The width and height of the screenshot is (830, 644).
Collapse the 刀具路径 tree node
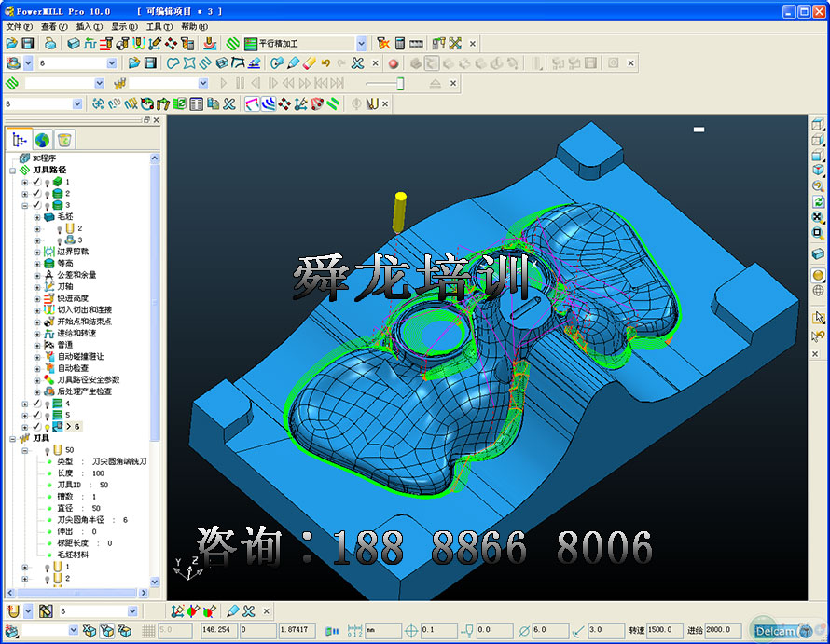tap(12, 171)
